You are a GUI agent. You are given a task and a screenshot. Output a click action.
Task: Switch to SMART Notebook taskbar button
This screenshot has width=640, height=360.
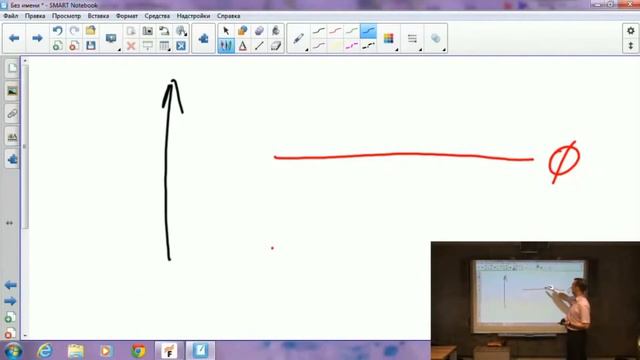pos(200,351)
